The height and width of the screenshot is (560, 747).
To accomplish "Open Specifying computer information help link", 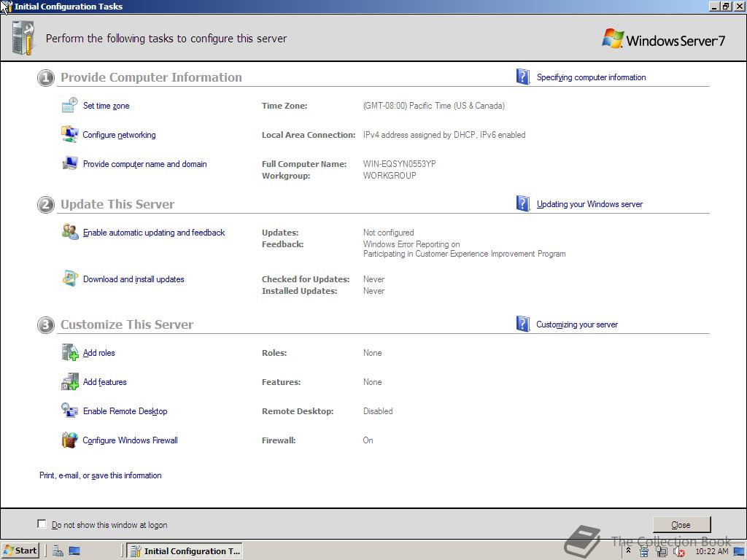I will coord(591,77).
